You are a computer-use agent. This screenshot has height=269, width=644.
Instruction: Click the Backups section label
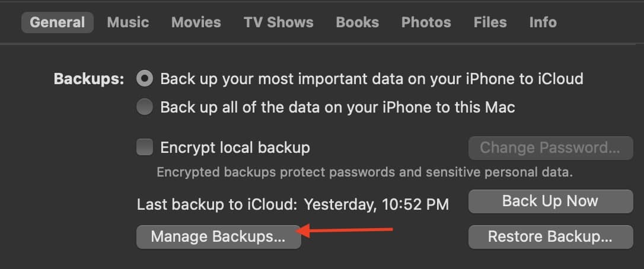tap(89, 79)
